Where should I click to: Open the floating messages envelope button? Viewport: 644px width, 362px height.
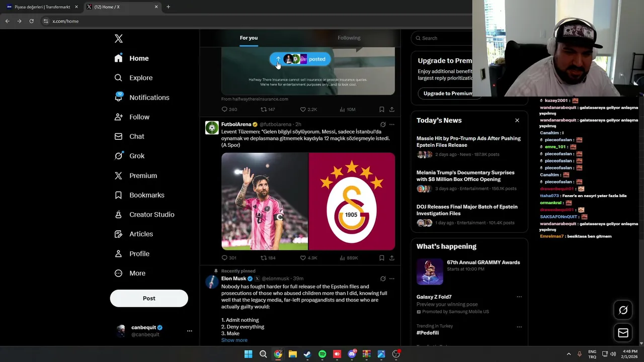pyautogui.click(x=623, y=333)
